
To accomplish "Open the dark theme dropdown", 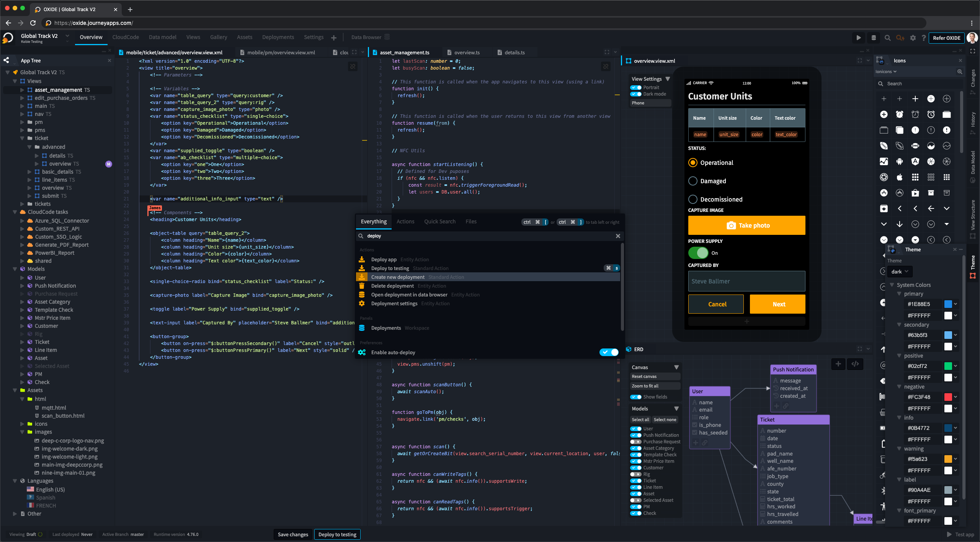I will click(899, 272).
